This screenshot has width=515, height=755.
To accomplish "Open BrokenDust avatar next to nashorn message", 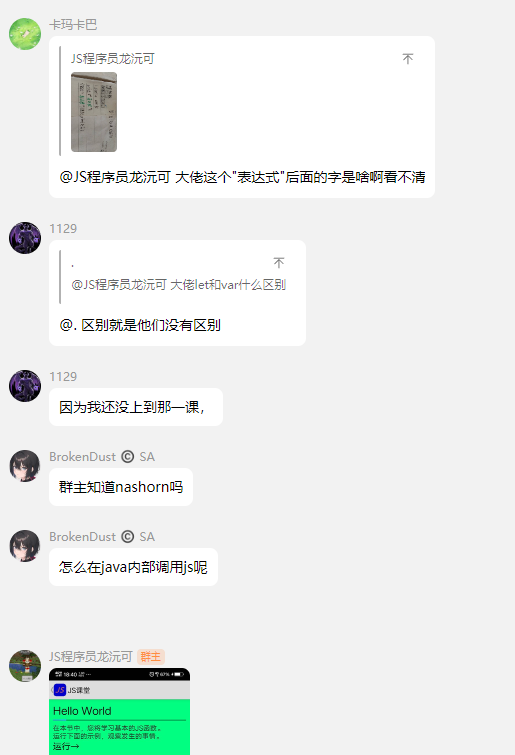I will [25, 466].
